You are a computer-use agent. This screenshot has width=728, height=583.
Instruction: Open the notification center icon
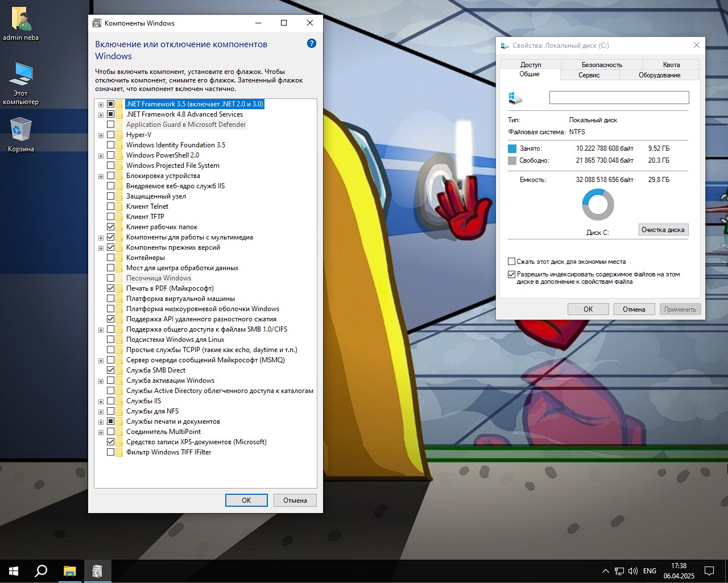click(x=709, y=571)
